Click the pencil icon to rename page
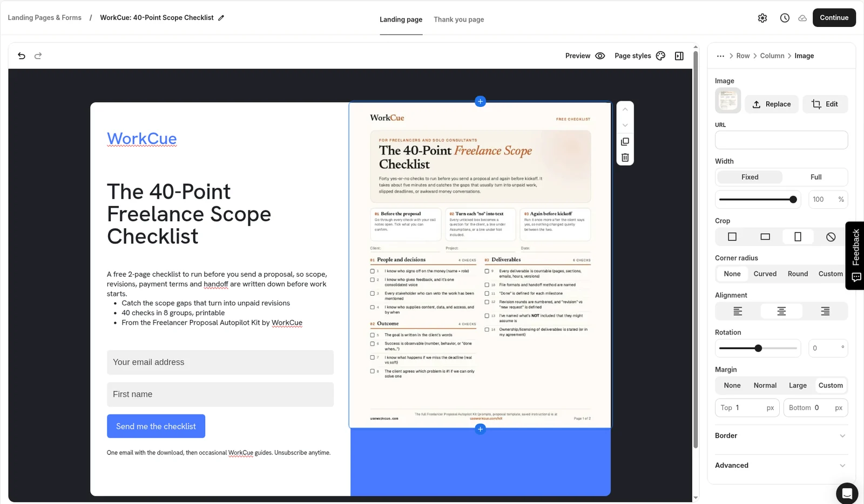The height and width of the screenshot is (504, 864). (x=221, y=18)
